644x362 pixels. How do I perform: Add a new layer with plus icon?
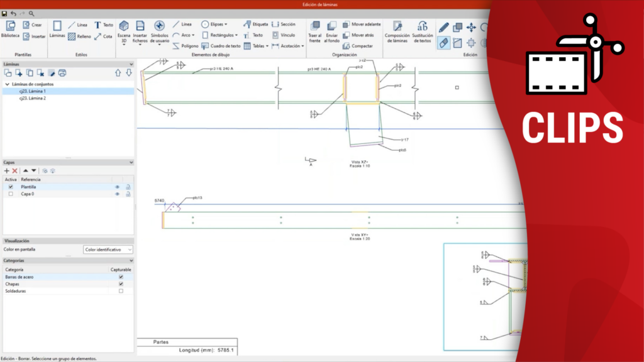pos(6,170)
